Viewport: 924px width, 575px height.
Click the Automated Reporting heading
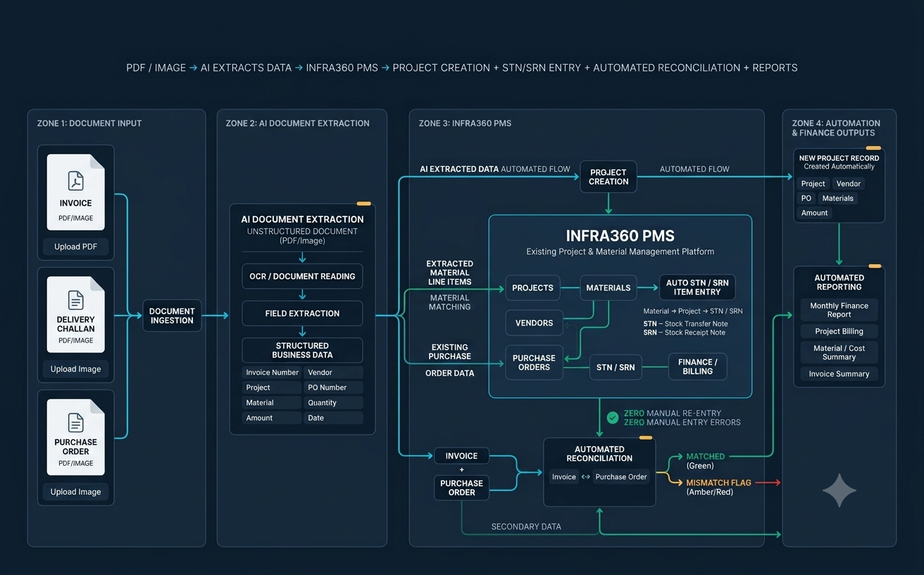[x=839, y=283]
